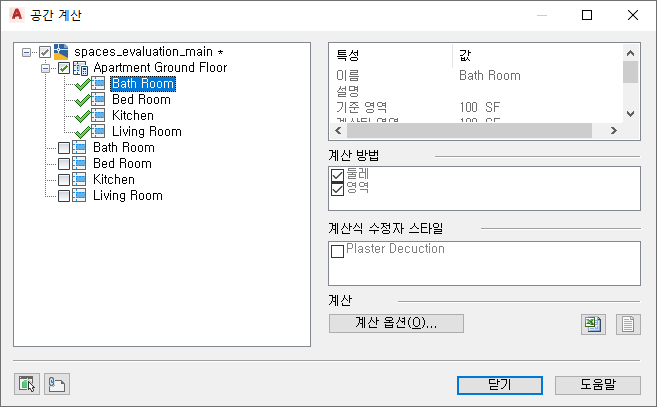Screen dimensions: 657x407
Task: Click the Apartment Ground Floor zone icon
Action: point(81,68)
